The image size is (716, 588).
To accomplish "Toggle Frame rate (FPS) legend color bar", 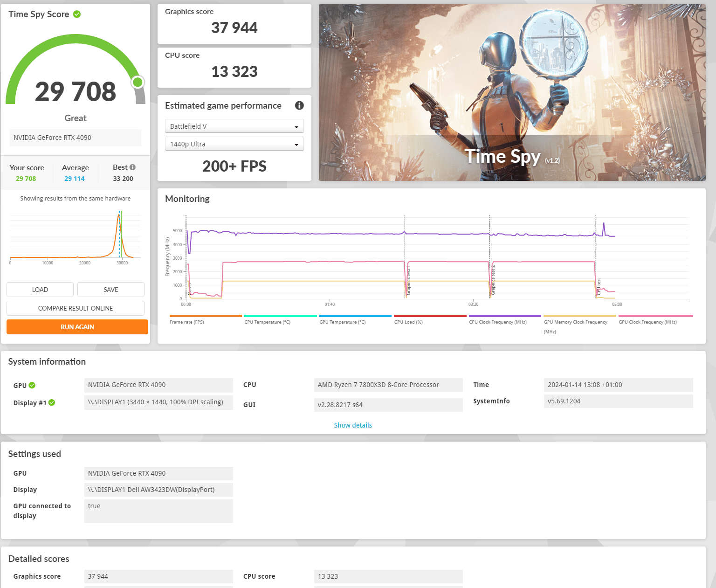I will coord(206,316).
